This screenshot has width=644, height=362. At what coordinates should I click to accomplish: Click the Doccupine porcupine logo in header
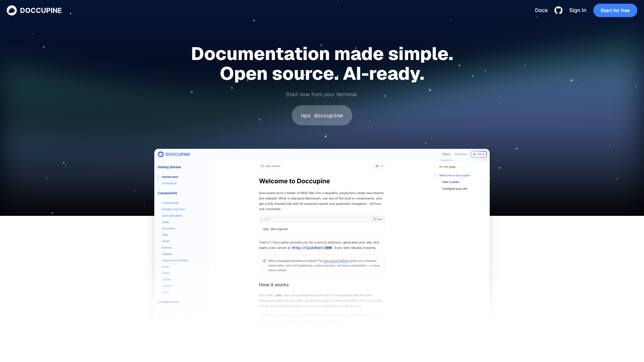[x=12, y=10]
